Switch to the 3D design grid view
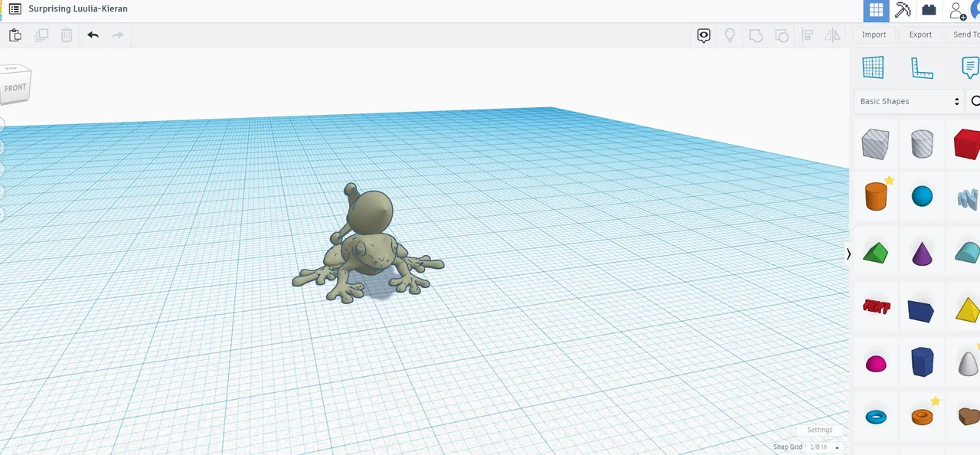 pos(876,11)
